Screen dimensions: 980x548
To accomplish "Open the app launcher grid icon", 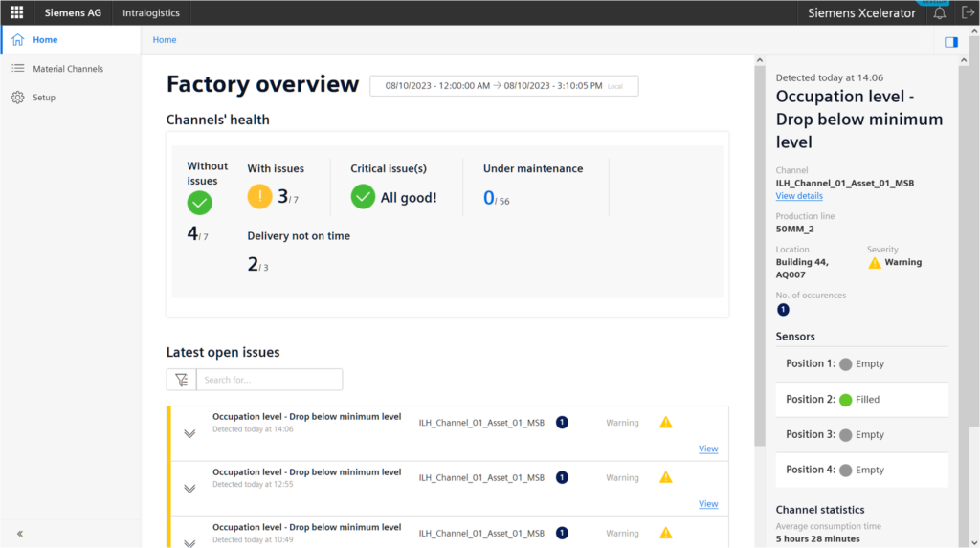I will click(x=17, y=12).
